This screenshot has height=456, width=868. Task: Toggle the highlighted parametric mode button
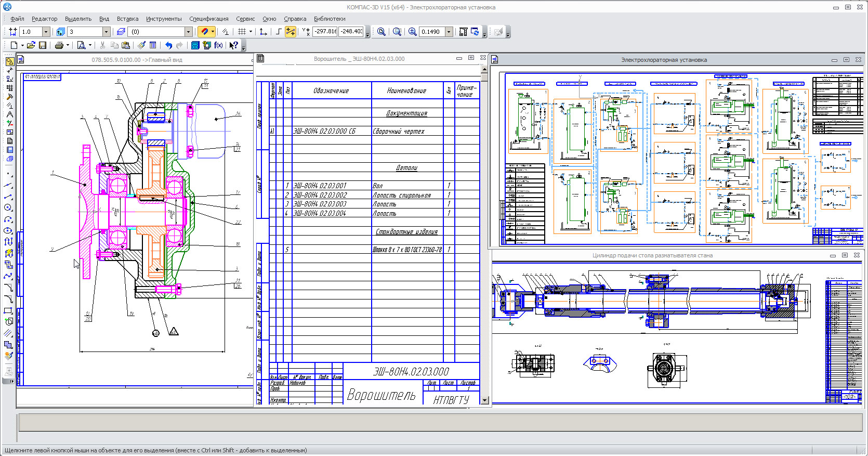pos(291,32)
